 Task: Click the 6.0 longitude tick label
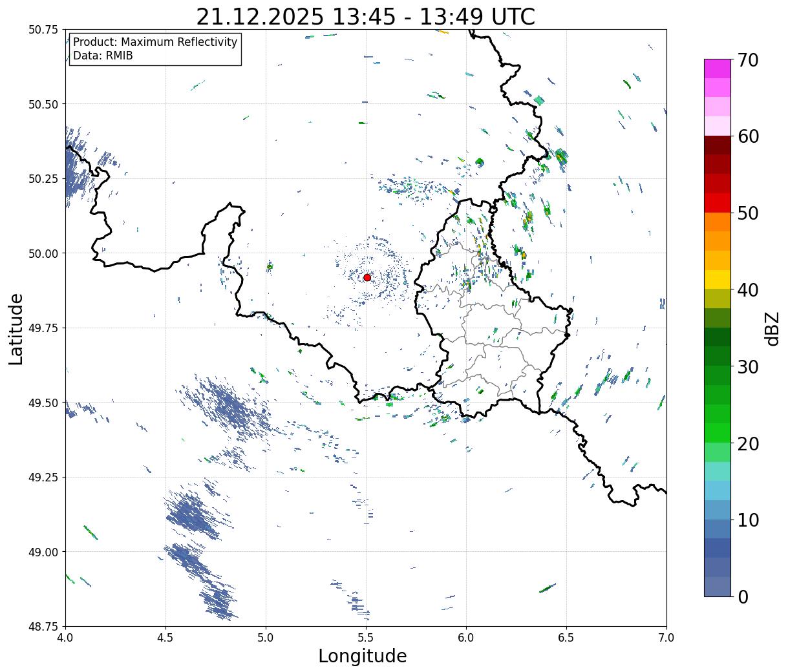click(466, 638)
